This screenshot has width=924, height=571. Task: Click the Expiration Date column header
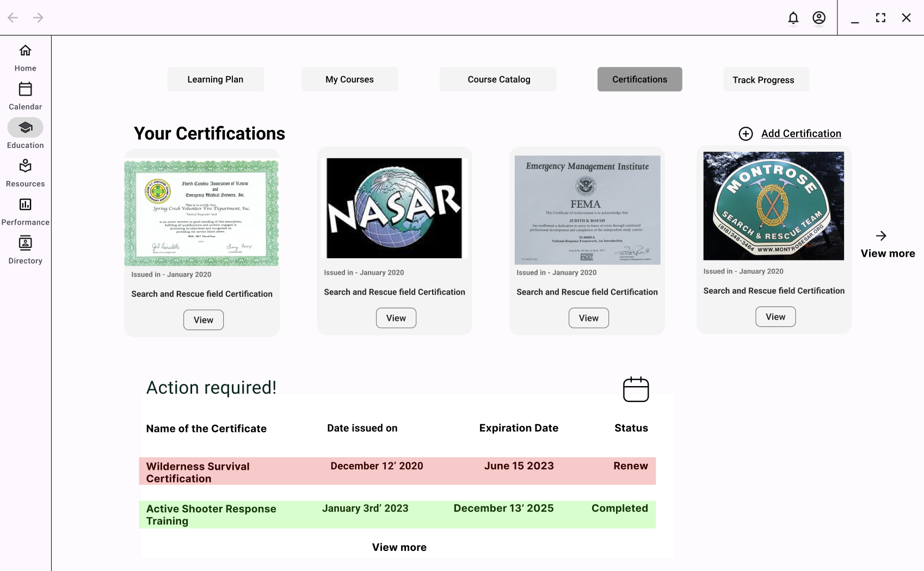519,428
